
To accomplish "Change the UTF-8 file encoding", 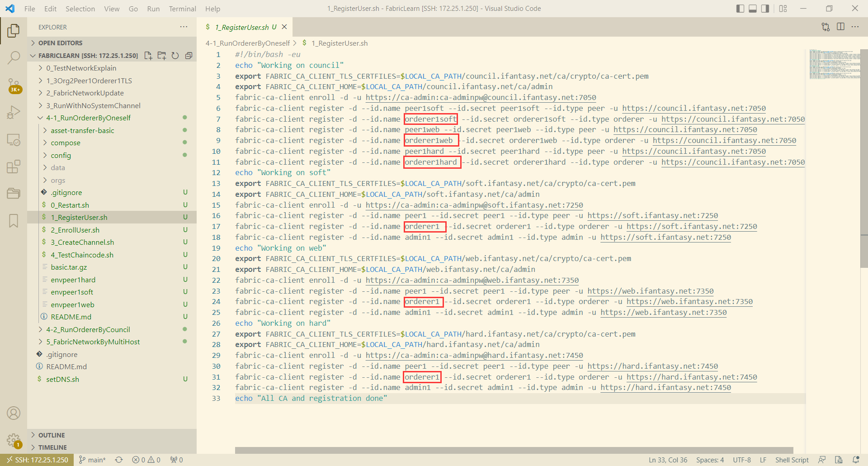I will point(741,460).
